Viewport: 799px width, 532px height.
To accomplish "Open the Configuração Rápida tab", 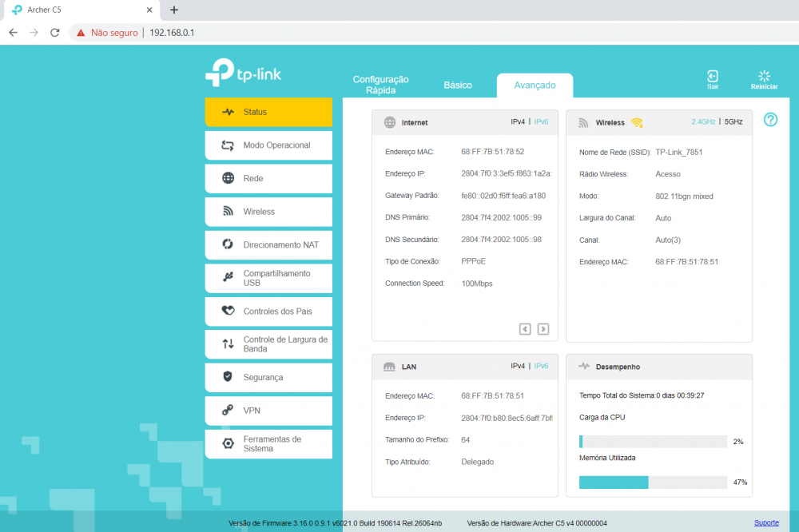I will point(380,85).
